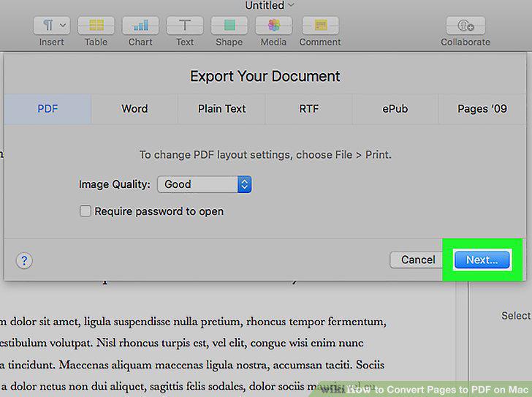The height and width of the screenshot is (397, 532).
Task: Open the Image Quality dropdown
Action: click(x=205, y=184)
